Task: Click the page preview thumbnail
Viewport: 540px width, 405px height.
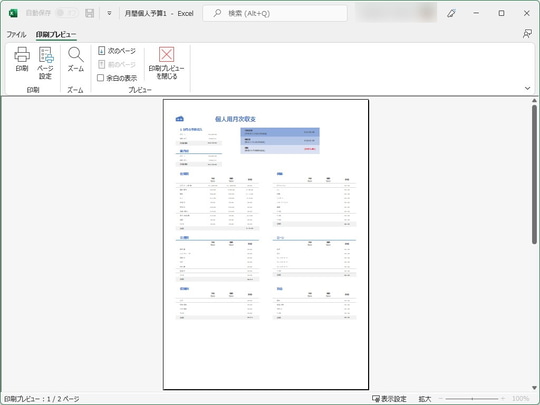Action: pos(266,245)
